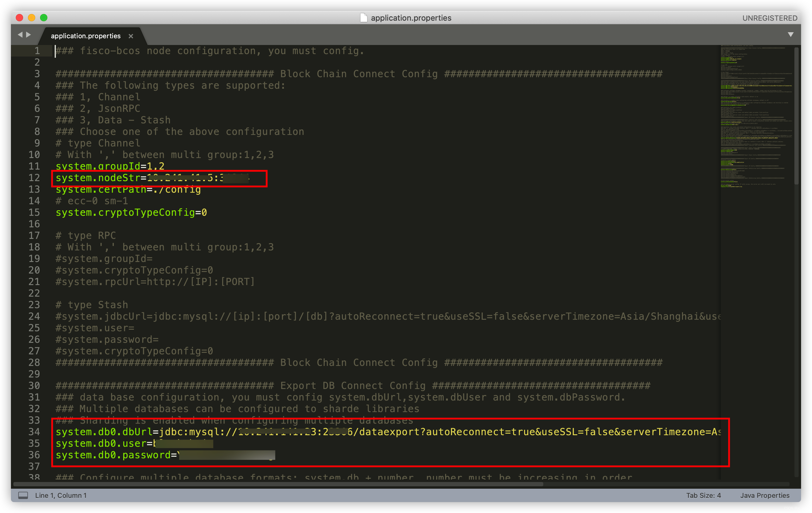Click '### 2, JsonRPC' comment line

98,109
